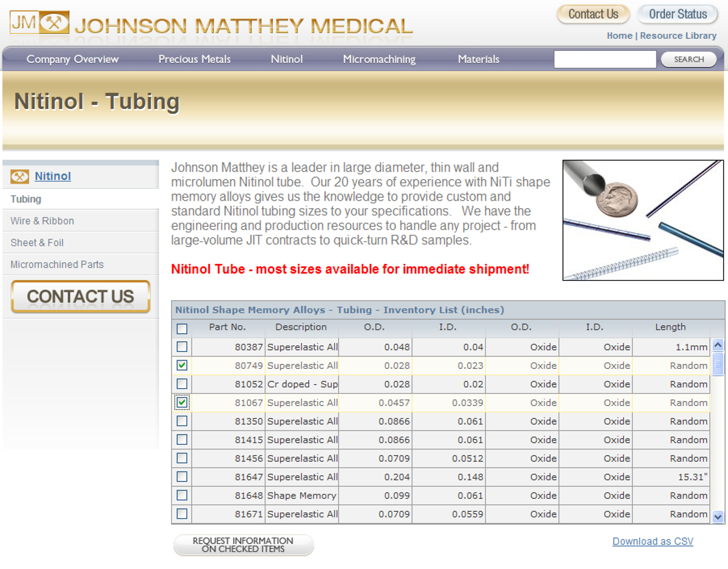Sort by the Part No. column header
Viewport: 728px width, 569px height.
point(227,327)
